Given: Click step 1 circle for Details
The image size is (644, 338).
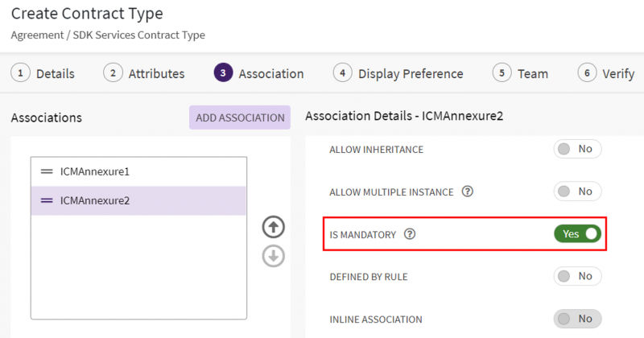Looking at the screenshot, I should (21, 73).
